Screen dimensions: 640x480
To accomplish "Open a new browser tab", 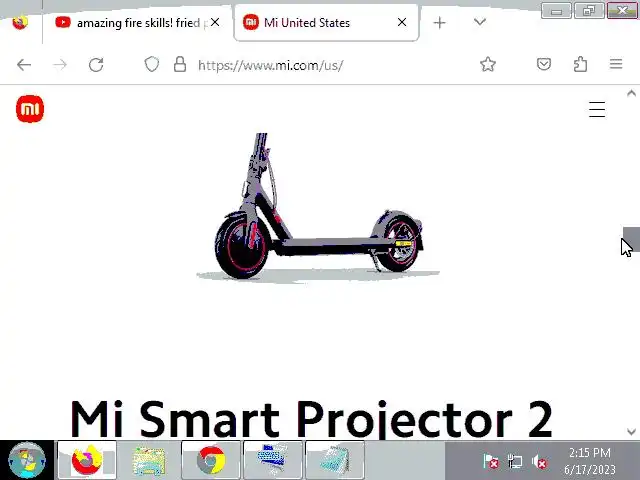I will tap(440, 22).
